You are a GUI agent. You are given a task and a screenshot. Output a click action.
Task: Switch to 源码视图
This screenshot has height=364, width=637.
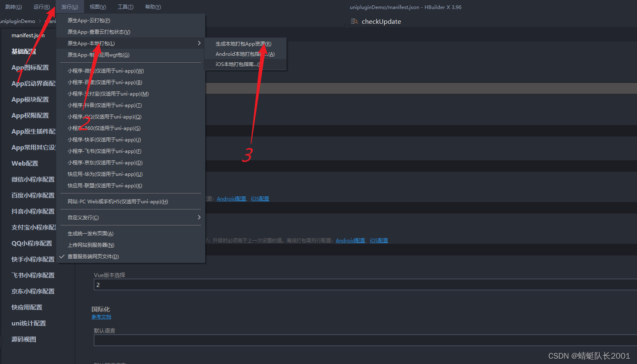click(x=24, y=339)
